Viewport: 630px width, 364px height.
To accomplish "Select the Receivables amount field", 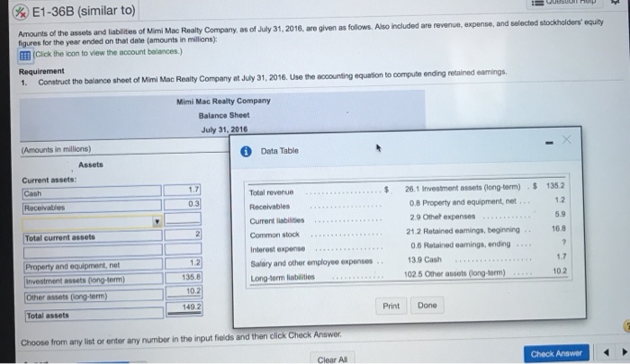I will point(182,204).
